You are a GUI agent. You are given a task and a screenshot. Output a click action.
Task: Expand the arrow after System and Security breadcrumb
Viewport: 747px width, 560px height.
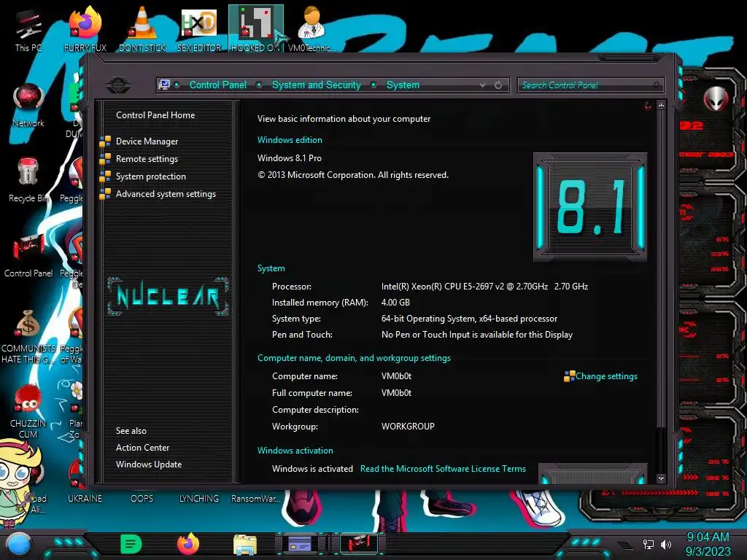(373, 85)
